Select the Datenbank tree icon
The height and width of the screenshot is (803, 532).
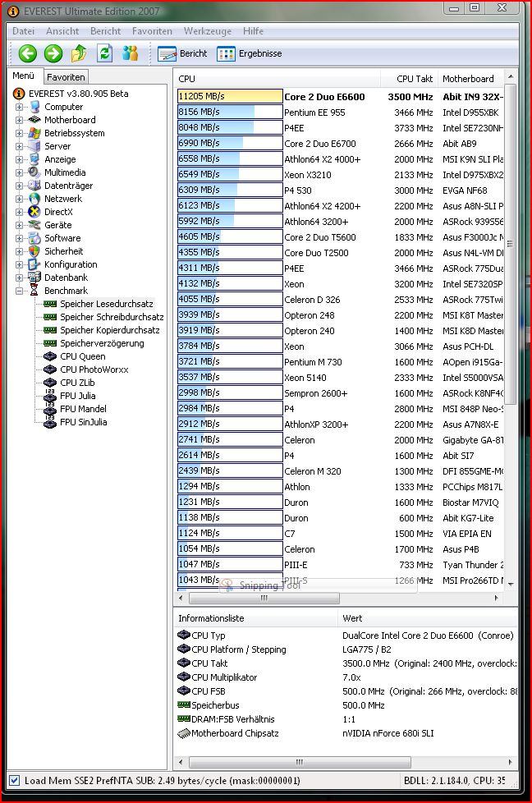click(34, 278)
